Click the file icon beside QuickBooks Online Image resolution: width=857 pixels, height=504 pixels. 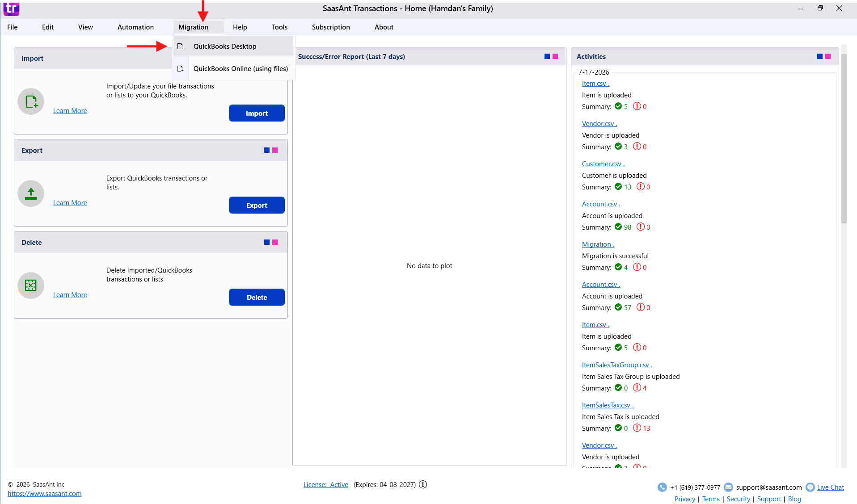click(x=181, y=69)
